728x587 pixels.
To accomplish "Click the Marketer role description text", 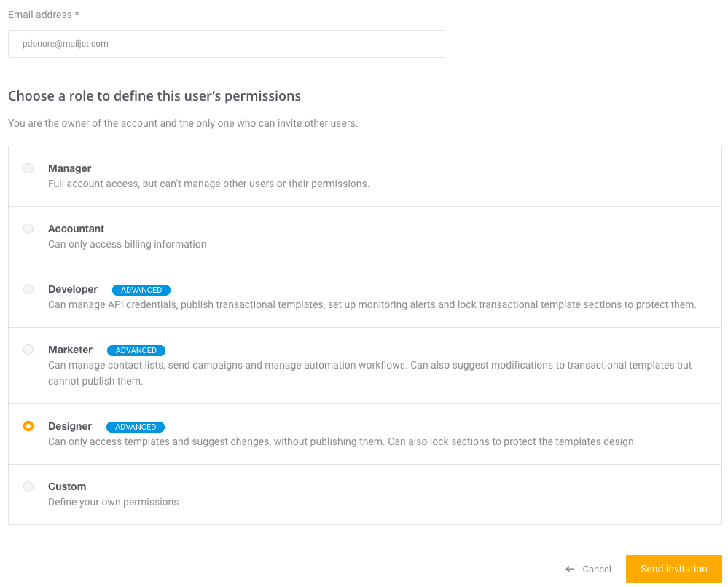I will pos(370,373).
